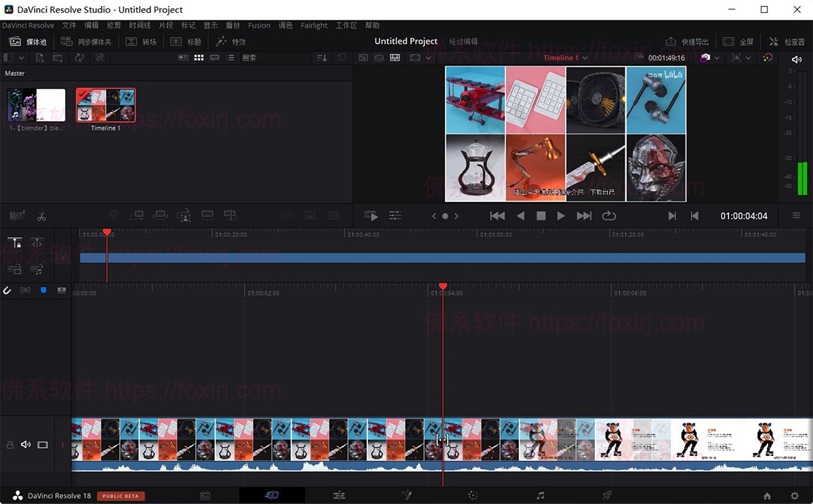Lock the bottom video track
The width and height of the screenshot is (813, 504).
point(9,444)
